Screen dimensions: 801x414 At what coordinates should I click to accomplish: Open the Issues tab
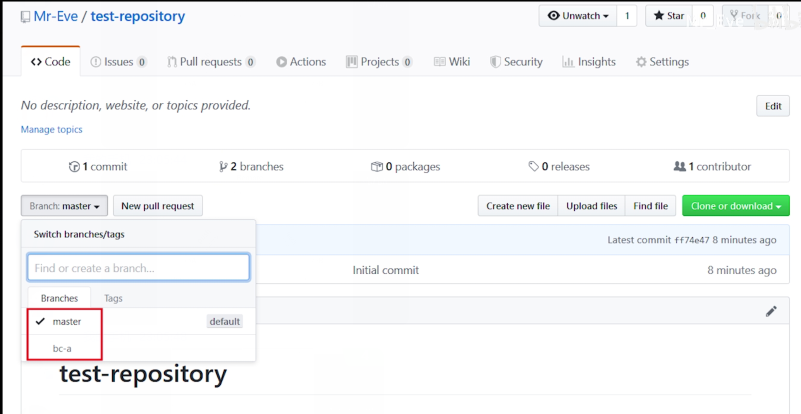pos(119,62)
